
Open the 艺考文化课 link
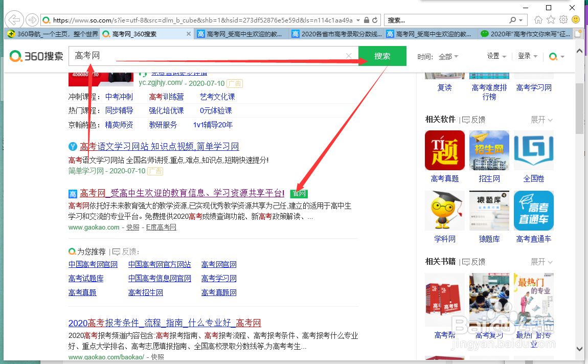217,97
